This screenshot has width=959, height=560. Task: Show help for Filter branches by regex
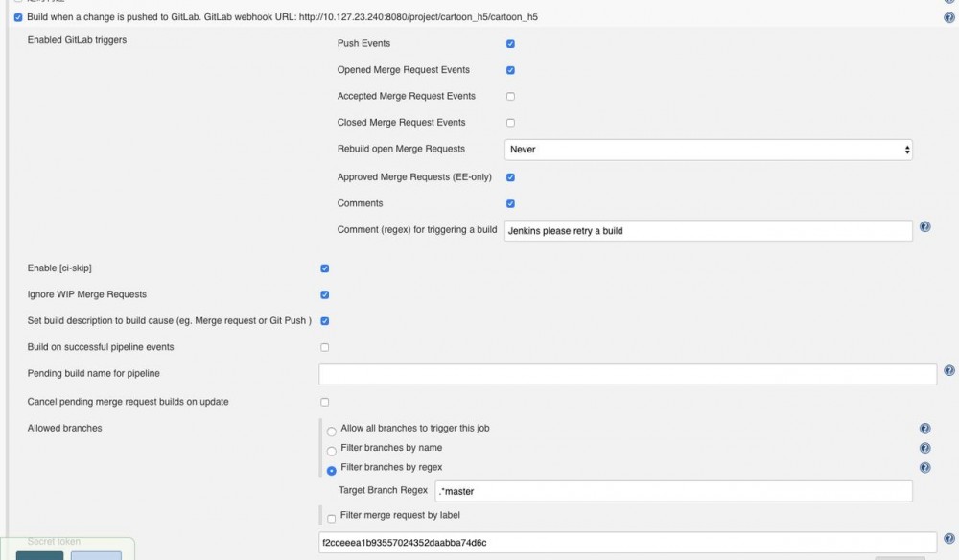point(924,467)
